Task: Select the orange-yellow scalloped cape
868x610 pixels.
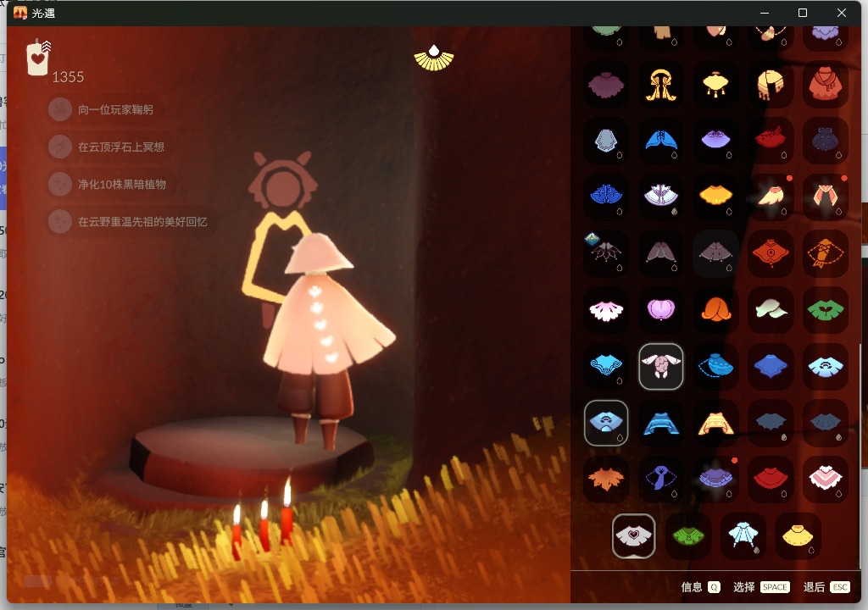Action: (715, 195)
